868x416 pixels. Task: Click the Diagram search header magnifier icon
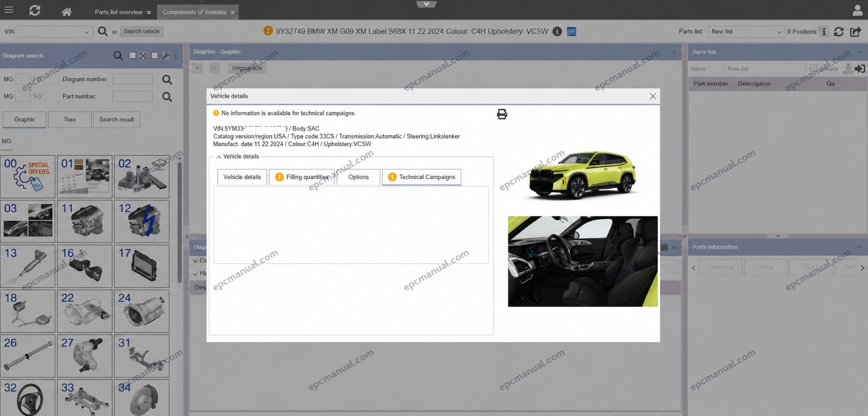click(118, 56)
